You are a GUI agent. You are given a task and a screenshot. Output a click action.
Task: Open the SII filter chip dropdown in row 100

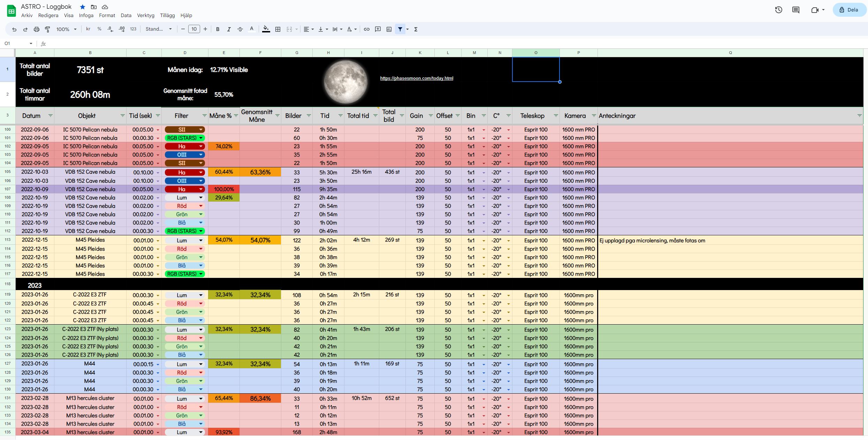coord(201,130)
